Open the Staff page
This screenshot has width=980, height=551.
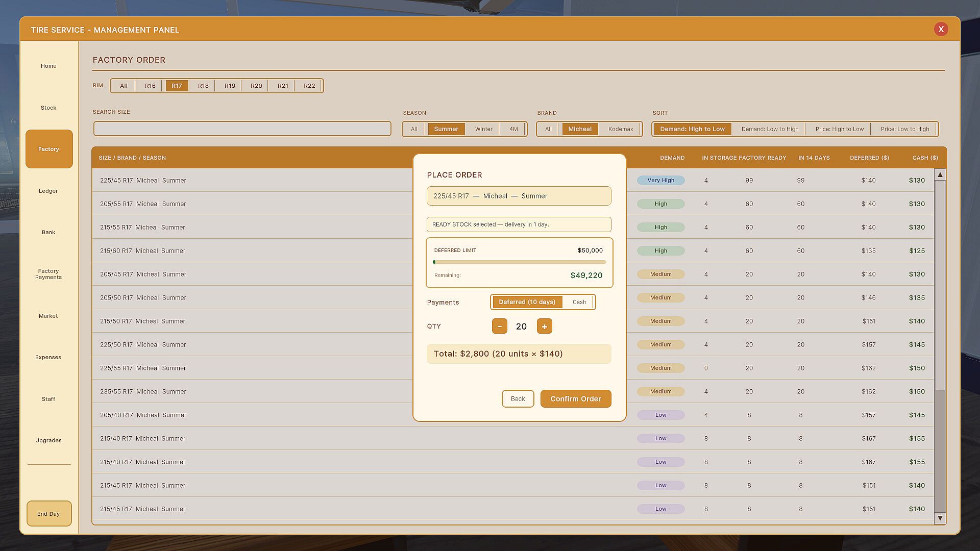[48, 399]
